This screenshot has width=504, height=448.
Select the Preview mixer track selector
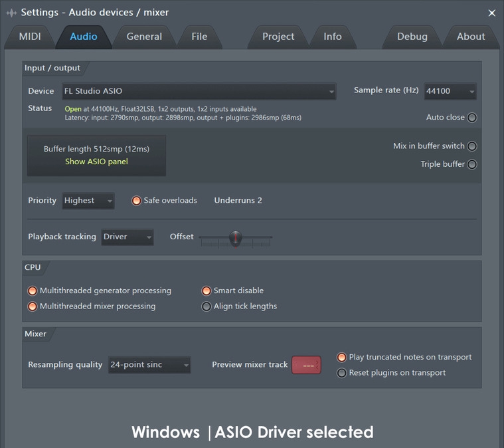(306, 365)
